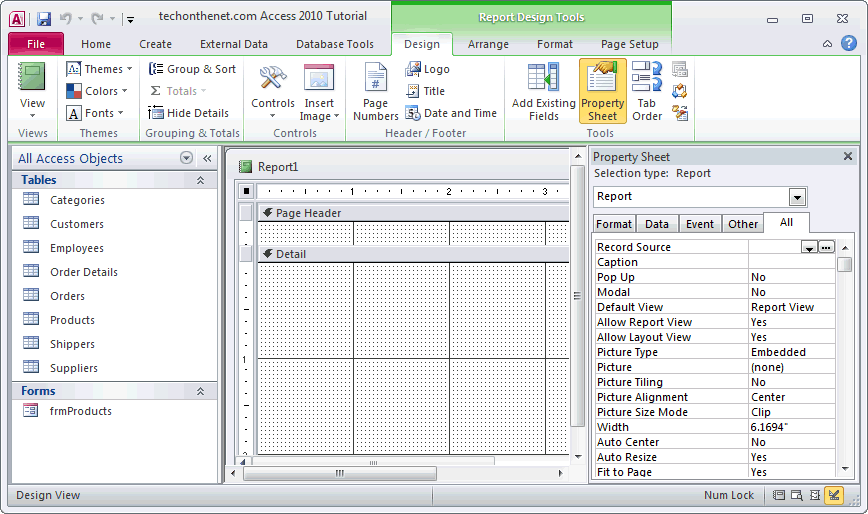Image resolution: width=868 pixels, height=514 pixels.
Task: Select the Products table
Action: coord(115,320)
